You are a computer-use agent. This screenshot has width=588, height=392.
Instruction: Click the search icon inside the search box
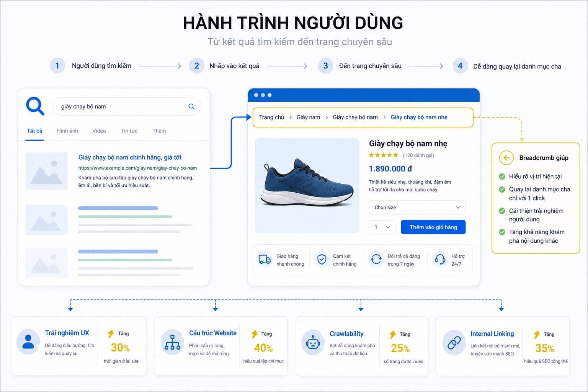191,106
